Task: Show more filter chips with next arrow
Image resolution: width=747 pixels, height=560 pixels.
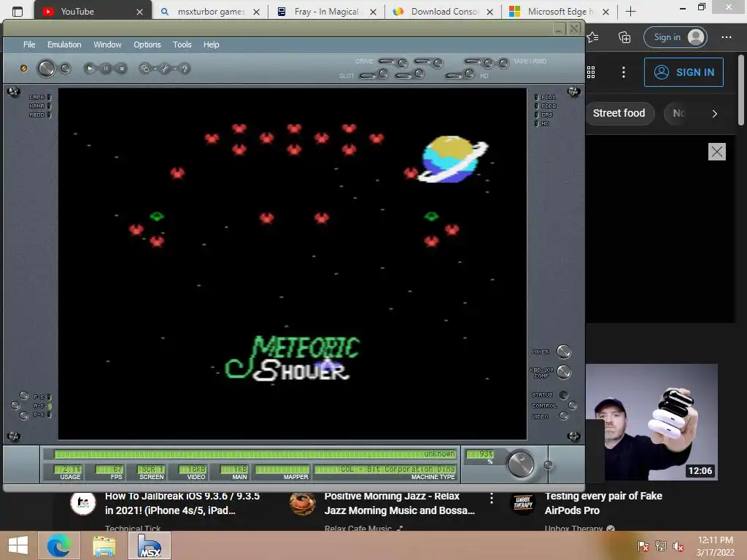Action: point(714,113)
